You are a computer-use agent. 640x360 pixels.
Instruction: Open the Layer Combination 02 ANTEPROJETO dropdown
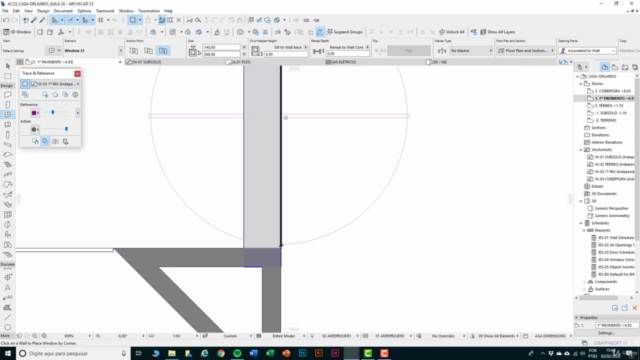[x=337, y=336]
